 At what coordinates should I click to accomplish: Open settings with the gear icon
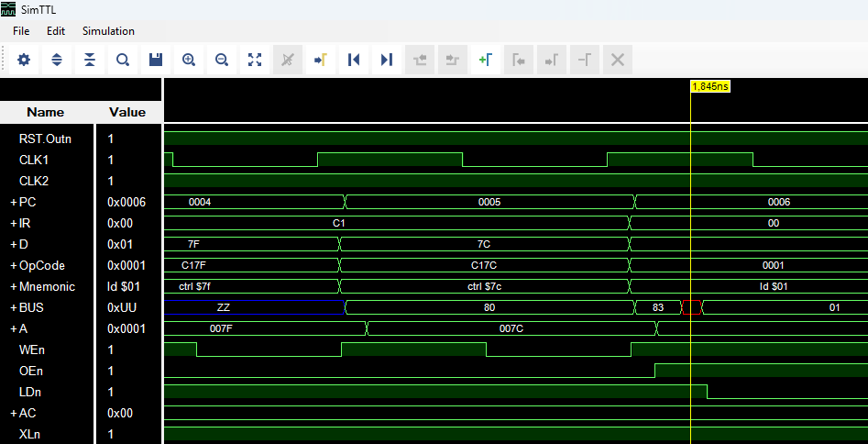(24, 60)
